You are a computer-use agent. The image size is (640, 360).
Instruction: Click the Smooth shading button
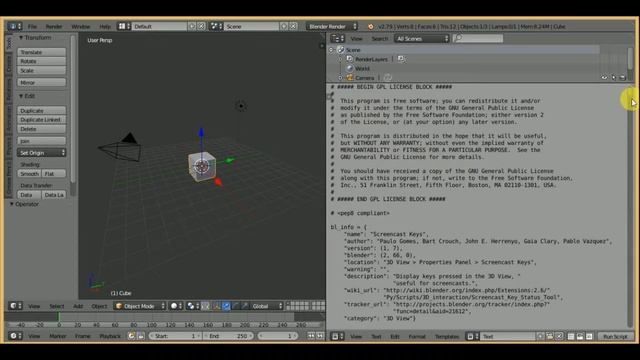coord(29,173)
